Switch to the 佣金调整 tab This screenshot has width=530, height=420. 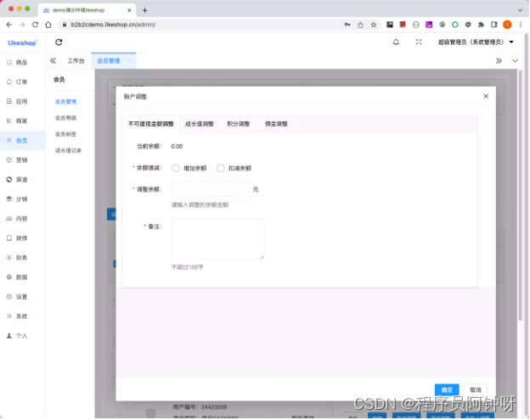coord(276,124)
